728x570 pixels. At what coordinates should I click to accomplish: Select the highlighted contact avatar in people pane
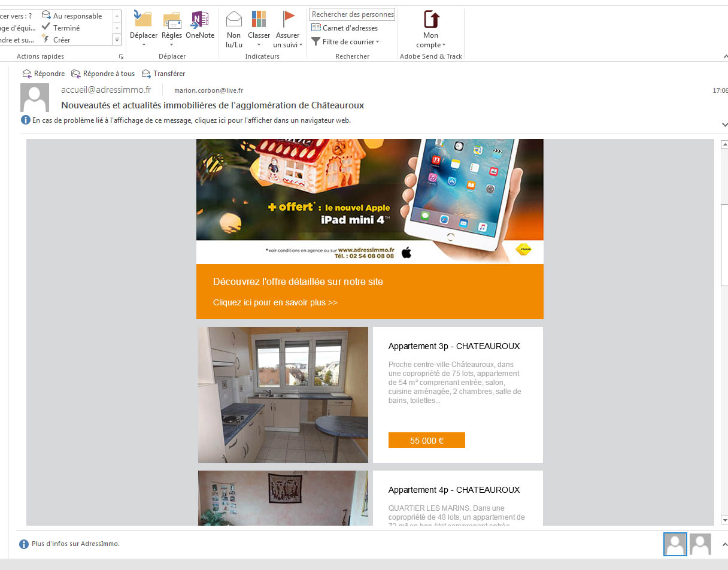675,544
